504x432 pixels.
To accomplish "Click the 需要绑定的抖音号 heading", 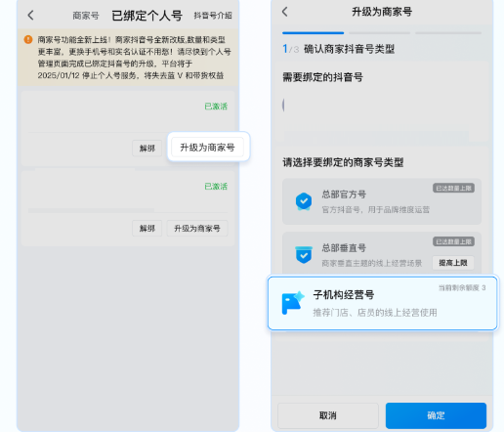I will 322,77.
